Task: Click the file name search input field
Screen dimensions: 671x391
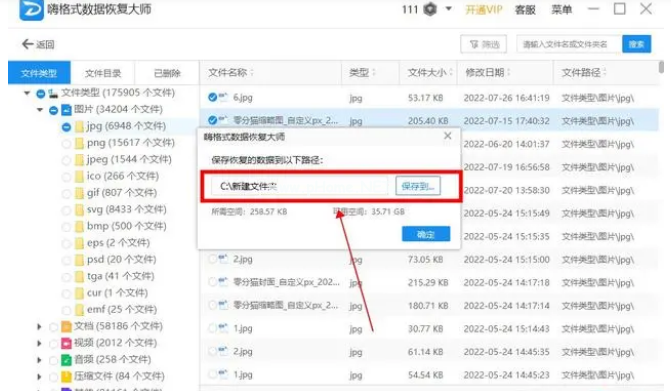Action: [569, 44]
